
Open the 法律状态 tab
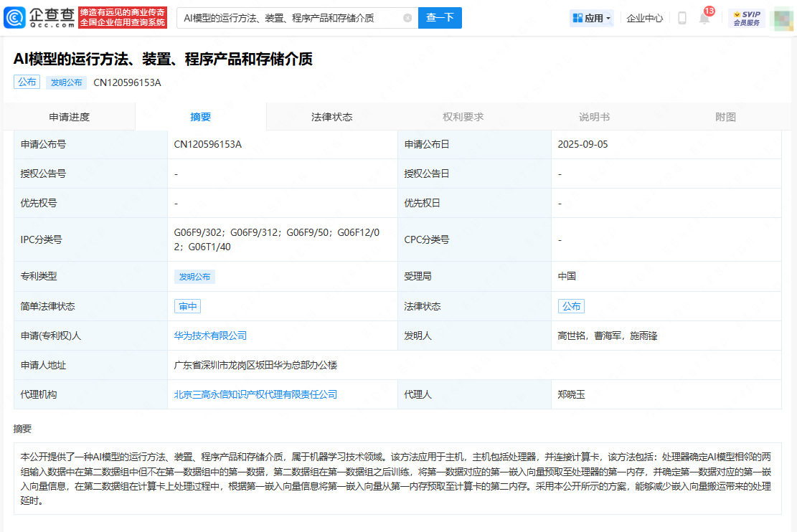pyautogui.click(x=331, y=117)
